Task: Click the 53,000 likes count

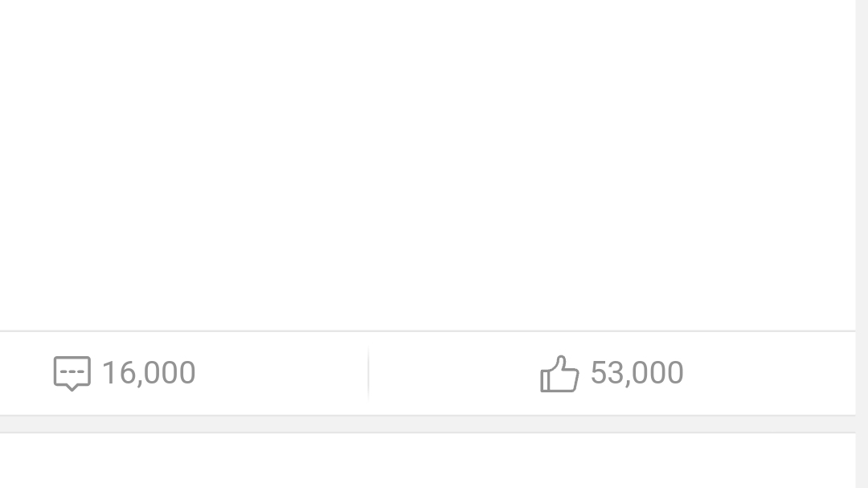Action: pyautogui.click(x=637, y=373)
